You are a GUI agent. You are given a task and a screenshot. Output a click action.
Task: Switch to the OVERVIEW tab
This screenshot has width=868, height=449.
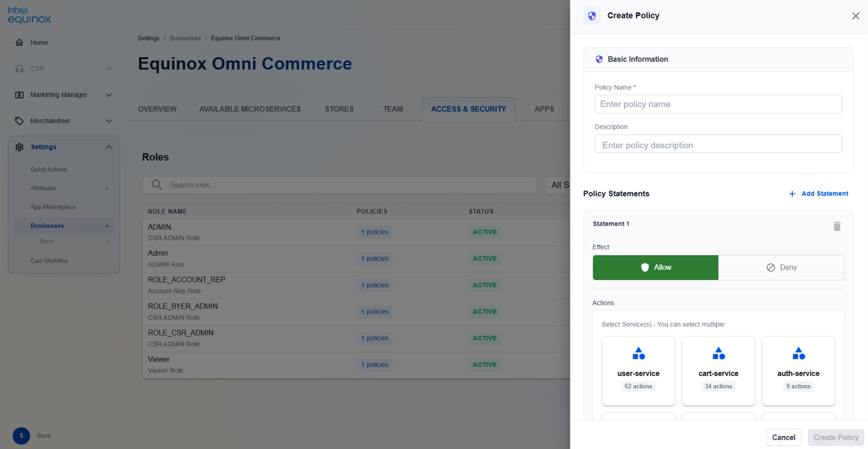point(157,109)
